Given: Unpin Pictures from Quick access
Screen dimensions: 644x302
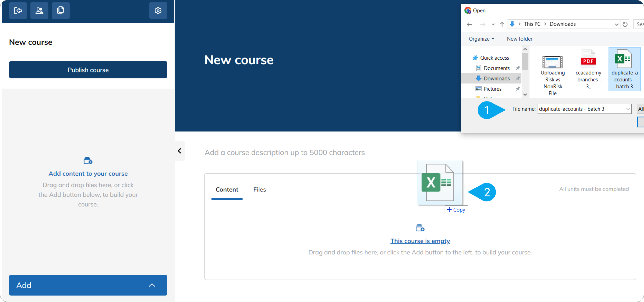Looking at the screenshot, I should point(518,89).
